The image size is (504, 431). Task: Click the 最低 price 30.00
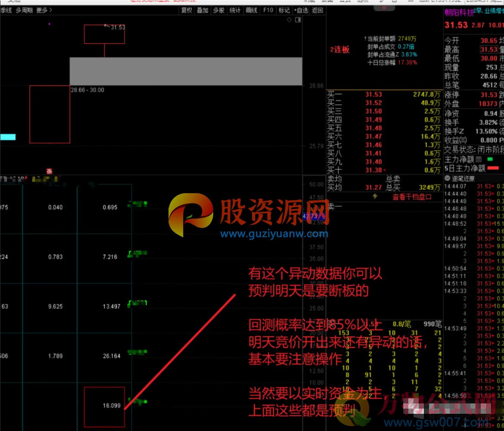489,58
